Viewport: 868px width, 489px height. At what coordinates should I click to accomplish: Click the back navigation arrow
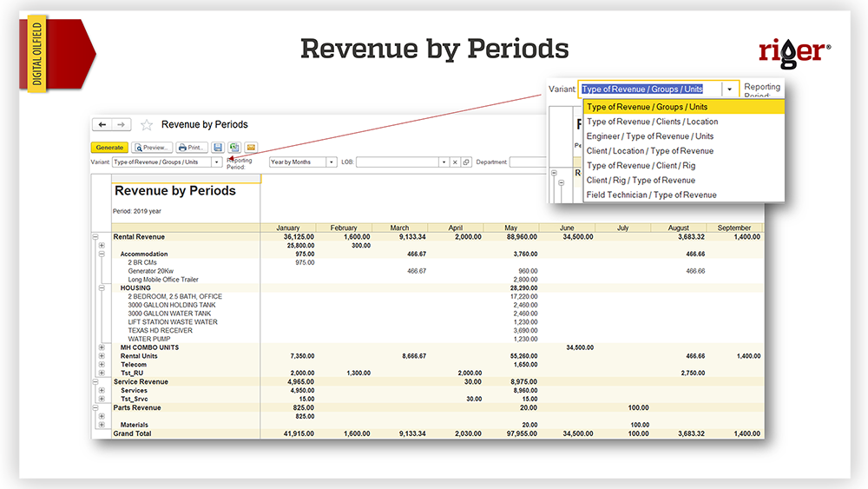pos(102,125)
